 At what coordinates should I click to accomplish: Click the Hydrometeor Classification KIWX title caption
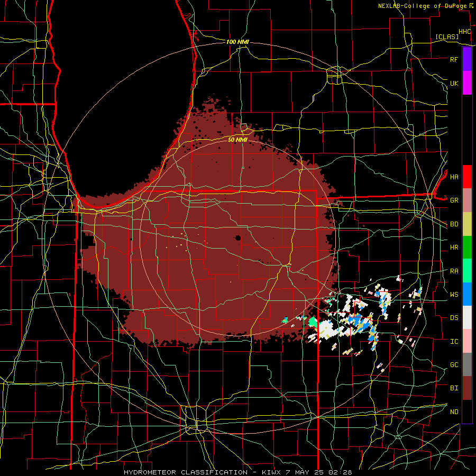click(x=237, y=472)
